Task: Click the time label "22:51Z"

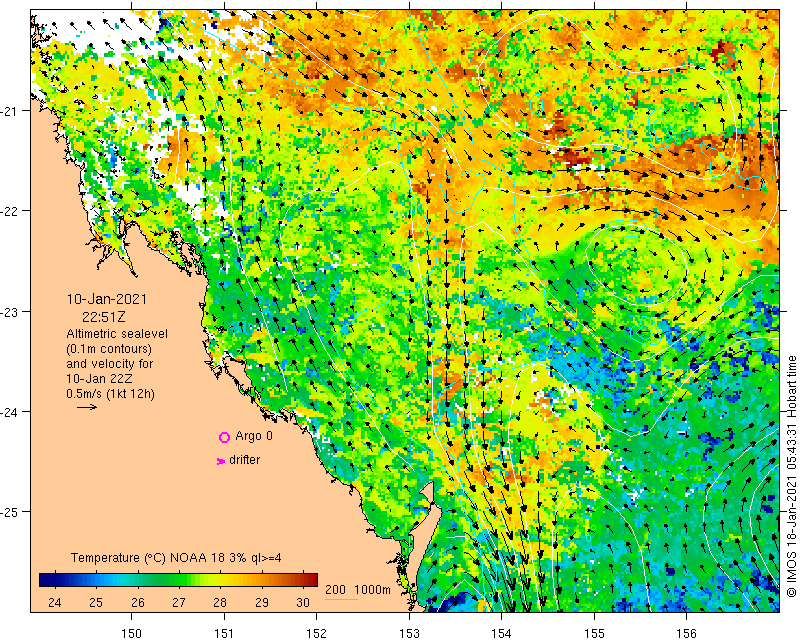Action: coord(104,317)
